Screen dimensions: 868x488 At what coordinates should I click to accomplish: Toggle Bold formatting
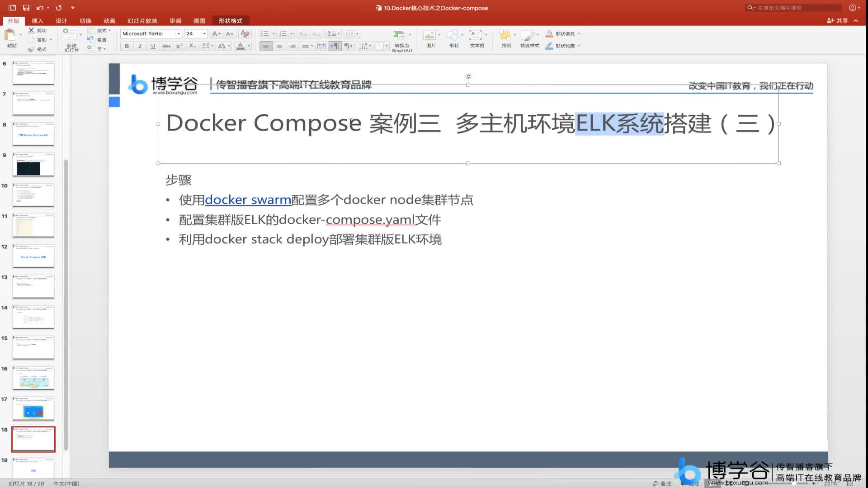(127, 46)
